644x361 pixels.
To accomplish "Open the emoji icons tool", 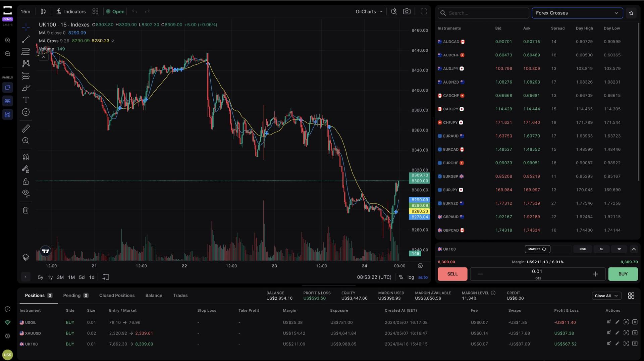I will click(26, 112).
